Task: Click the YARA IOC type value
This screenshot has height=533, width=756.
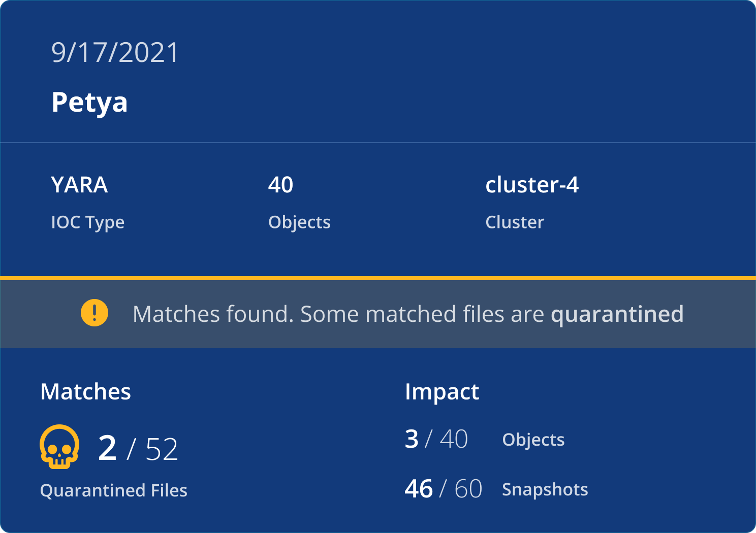Action: tap(79, 185)
